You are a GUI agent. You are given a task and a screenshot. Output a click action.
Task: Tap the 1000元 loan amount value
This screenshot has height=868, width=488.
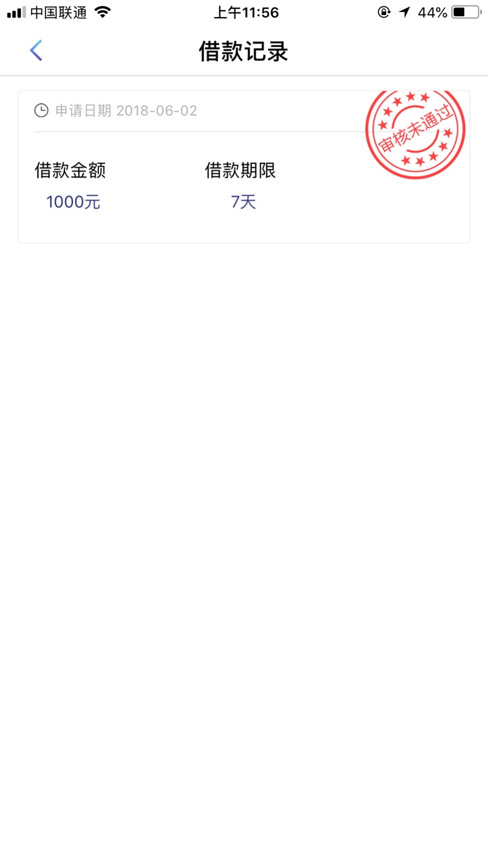[73, 202]
